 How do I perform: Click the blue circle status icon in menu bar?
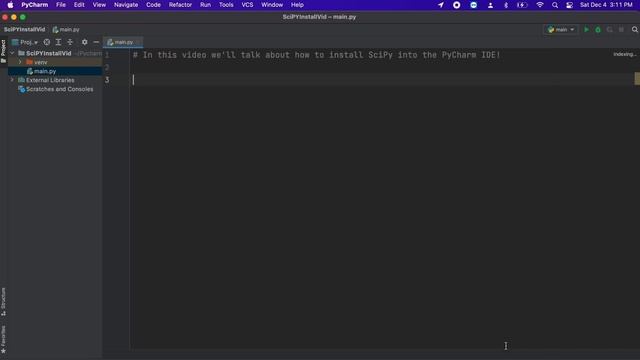[x=473, y=5]
